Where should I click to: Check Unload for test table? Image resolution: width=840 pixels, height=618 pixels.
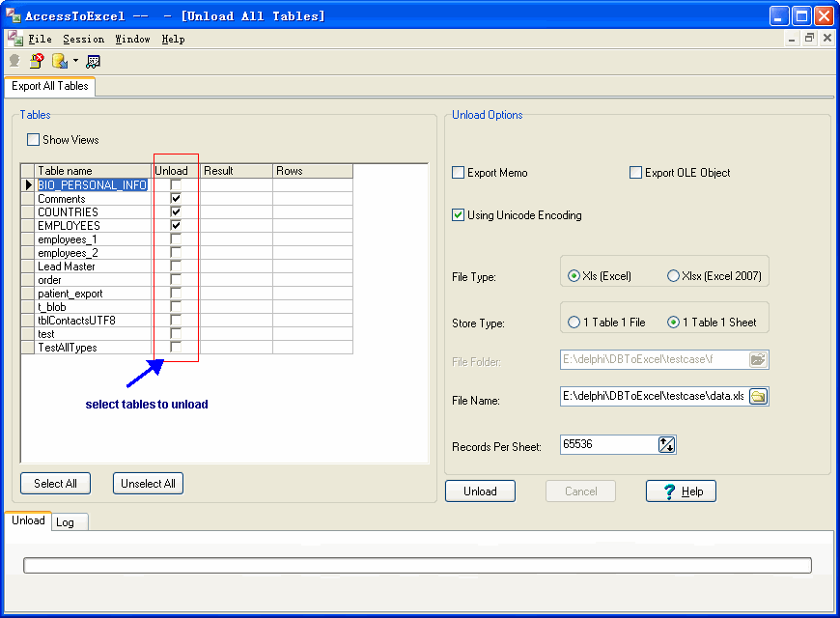click(176, 334)
